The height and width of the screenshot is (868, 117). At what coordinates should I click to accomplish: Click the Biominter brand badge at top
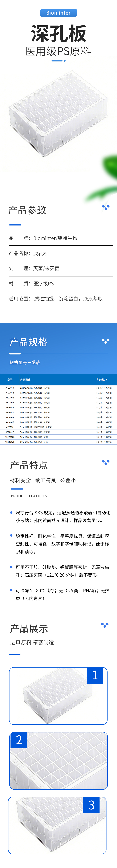(59, 13)
